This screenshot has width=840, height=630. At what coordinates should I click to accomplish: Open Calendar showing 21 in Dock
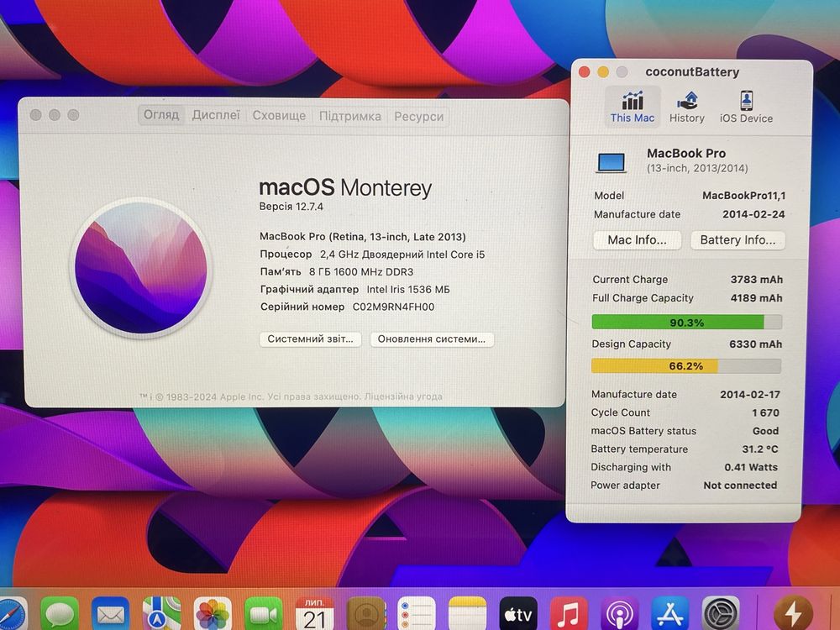tap(315, 614)
